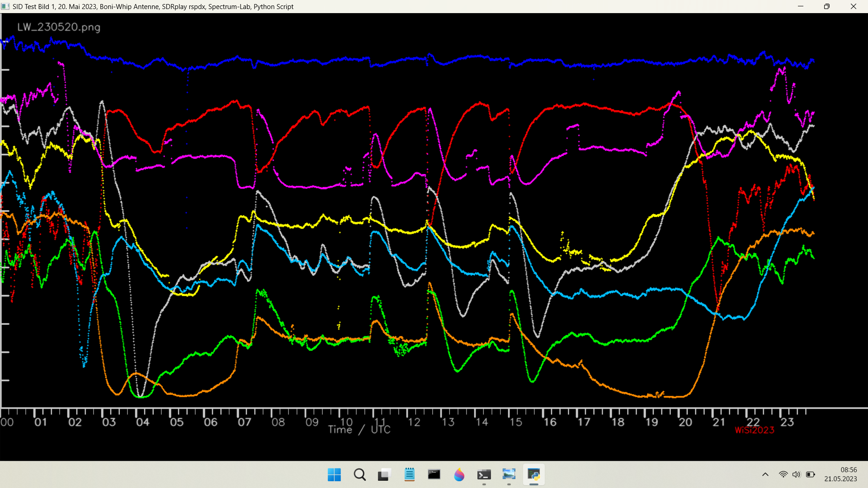Switch to the image viewer taskbar app
Screen dimensions: 868x488
(509, 475)
